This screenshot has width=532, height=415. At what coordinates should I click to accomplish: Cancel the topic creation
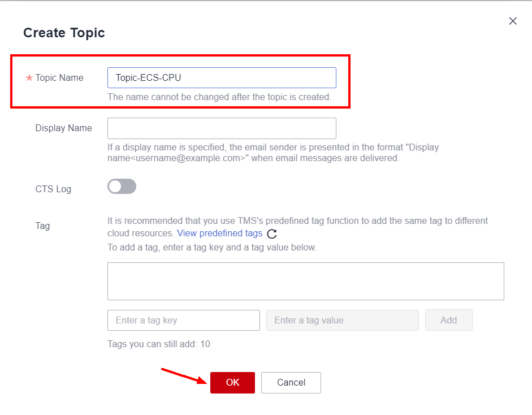click(x=291, y=383)
